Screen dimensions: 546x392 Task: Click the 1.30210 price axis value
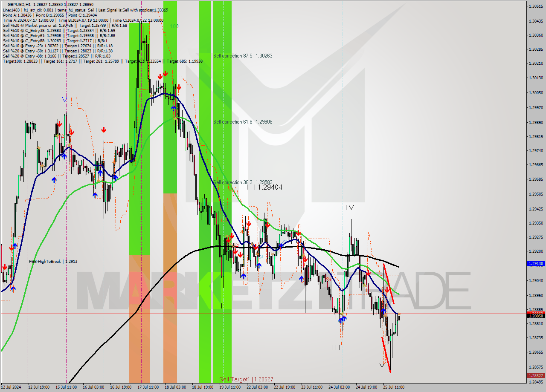536,63
